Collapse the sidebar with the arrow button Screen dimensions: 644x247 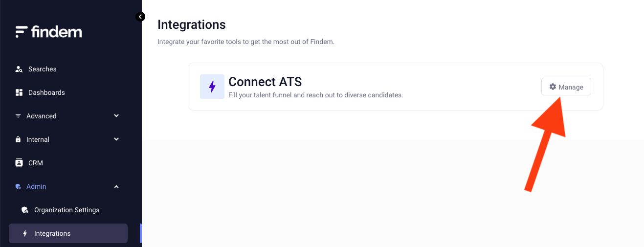point(140,17)
